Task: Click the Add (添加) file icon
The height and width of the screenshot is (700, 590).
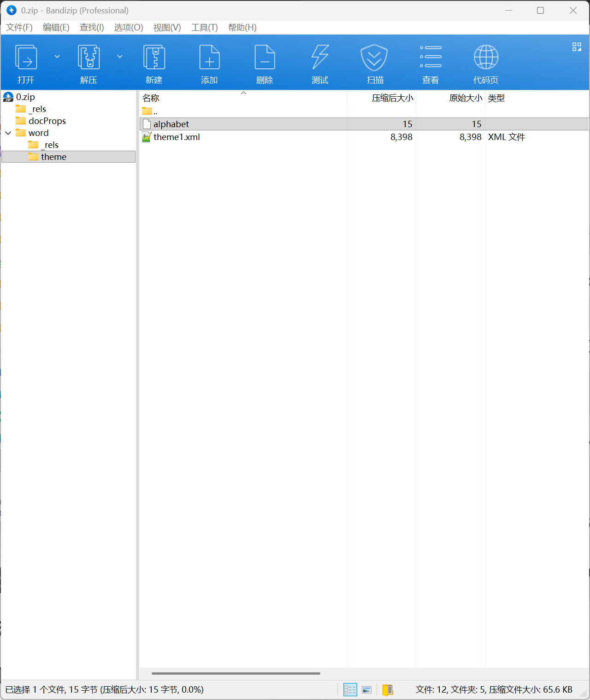Action: pyautogui.click(x=209, y=58)
